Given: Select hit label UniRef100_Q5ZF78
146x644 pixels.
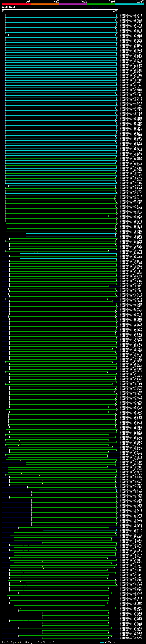Looking at the screenshot, I should [131, 259].
